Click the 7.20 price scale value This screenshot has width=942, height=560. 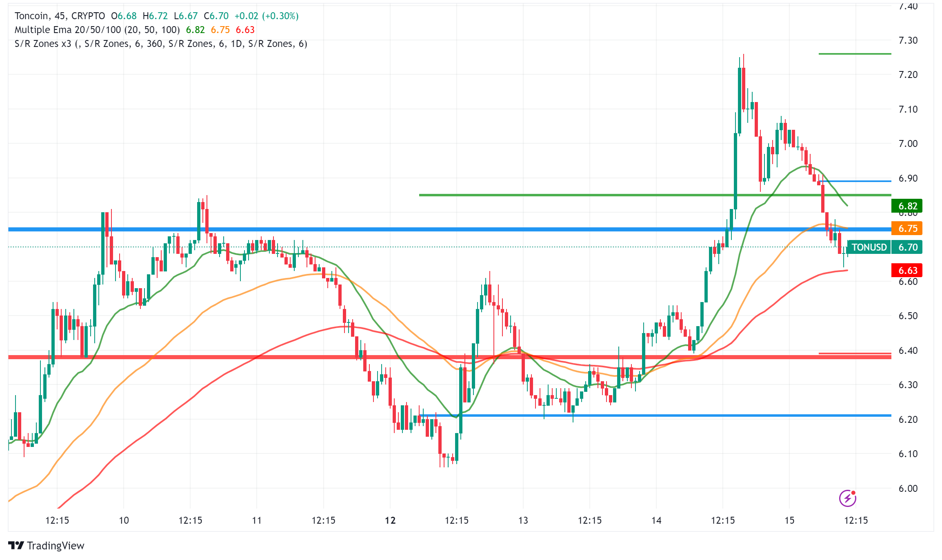pos(908,75)
